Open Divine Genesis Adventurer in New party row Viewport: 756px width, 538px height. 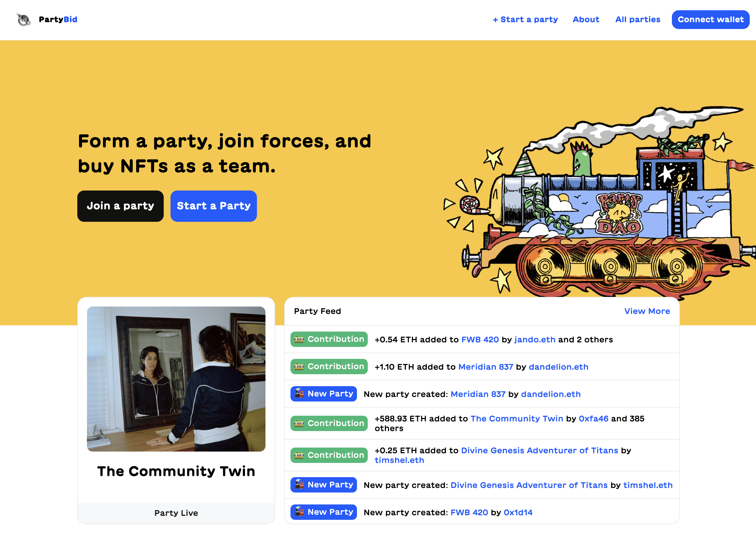pos(529,485)
